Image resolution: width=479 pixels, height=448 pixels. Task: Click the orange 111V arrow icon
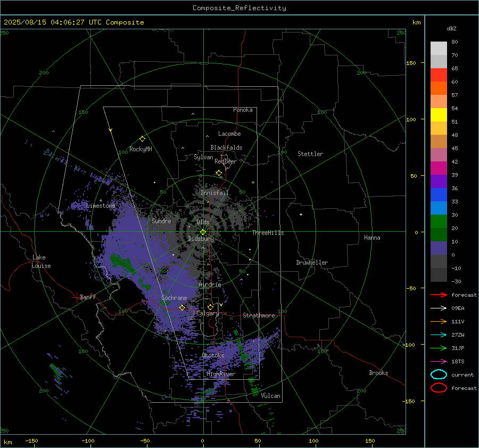click(x=439, y=321)
